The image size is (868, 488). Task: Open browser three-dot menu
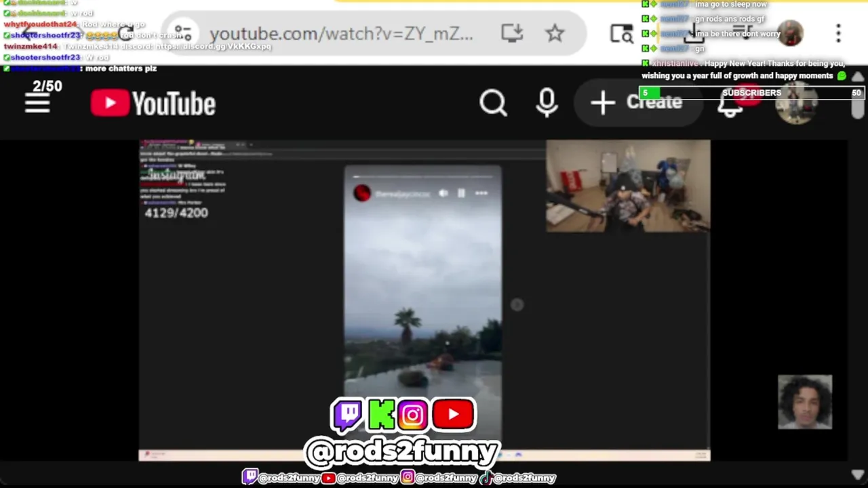click(838, 33)
